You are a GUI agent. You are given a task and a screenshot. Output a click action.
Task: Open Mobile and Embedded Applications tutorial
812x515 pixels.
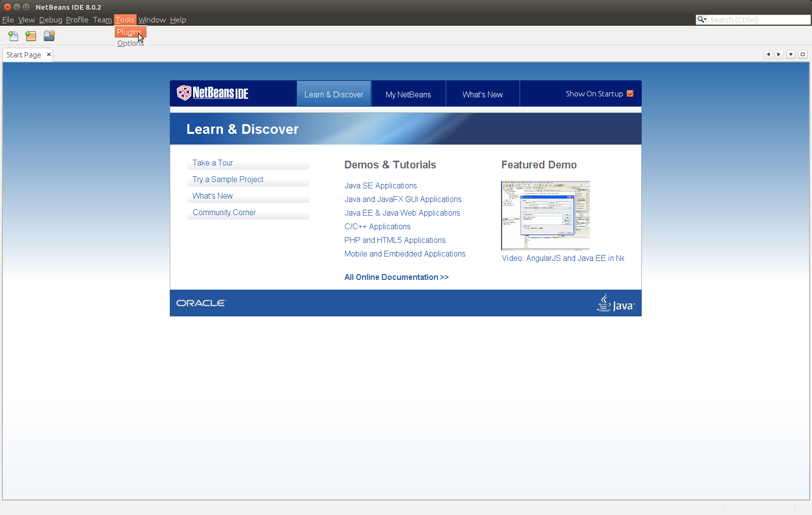pyautogui.click(x=405, y=254)
